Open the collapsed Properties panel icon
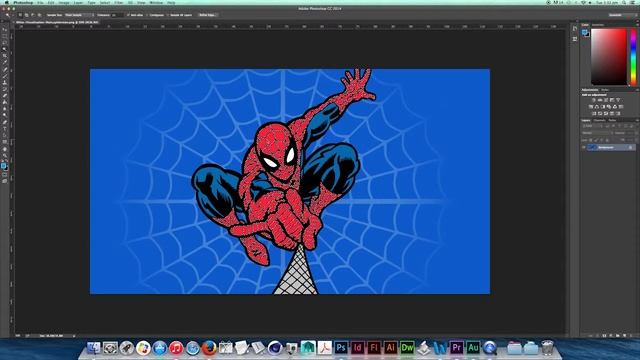The image size is (640, 360). [575, 39]
